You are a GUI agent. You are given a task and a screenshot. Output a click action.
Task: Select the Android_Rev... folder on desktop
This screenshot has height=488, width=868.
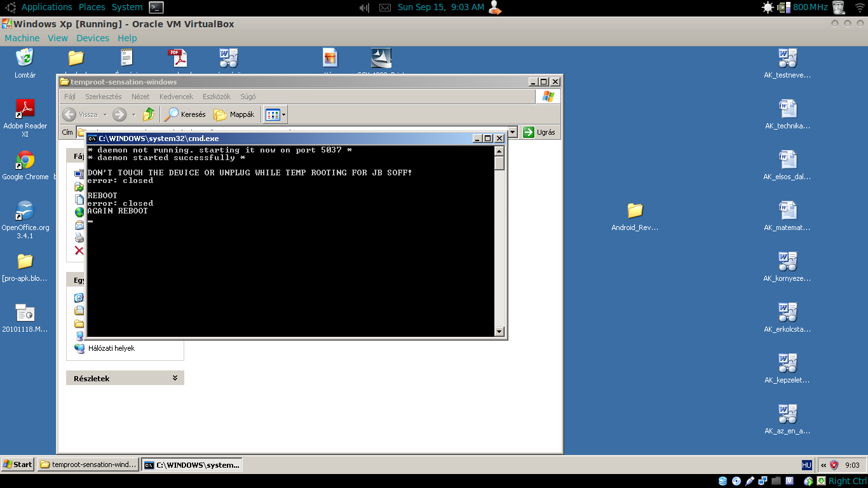[635, 210]
